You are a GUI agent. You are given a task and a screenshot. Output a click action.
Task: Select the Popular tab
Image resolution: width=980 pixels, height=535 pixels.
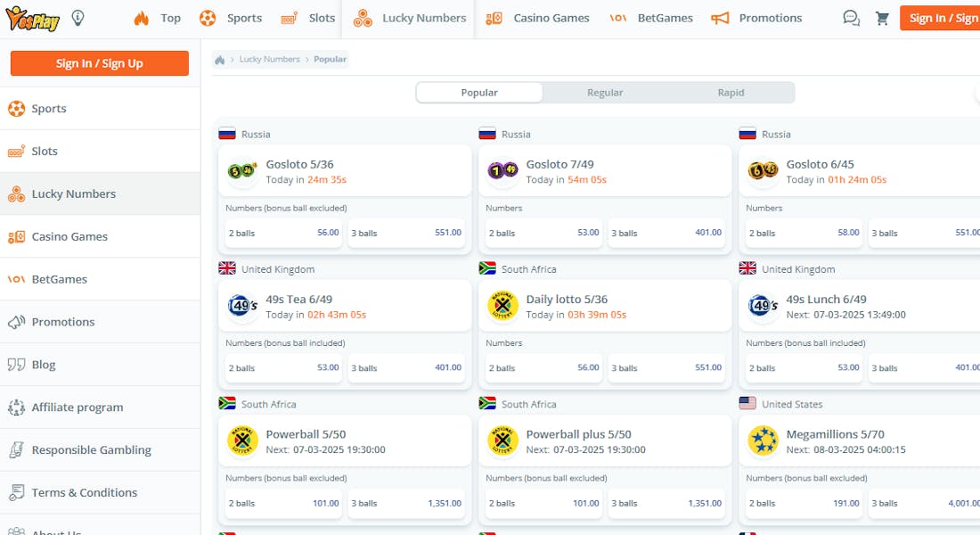[x=479, y=93]
